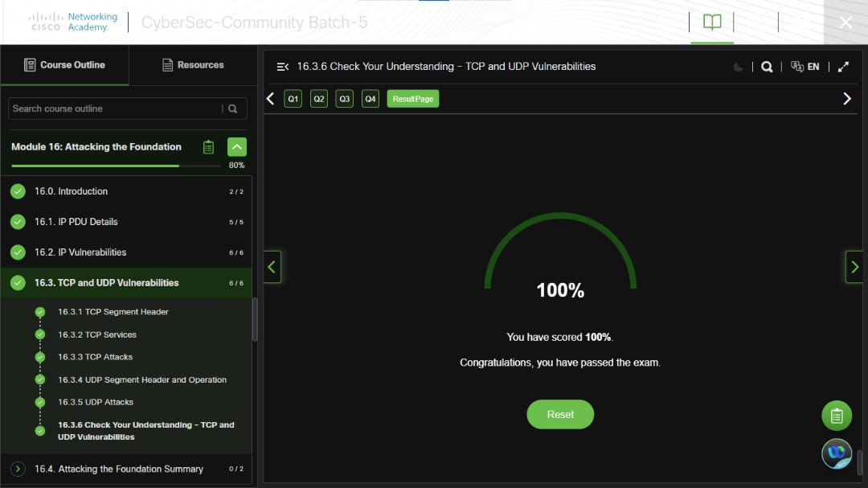Open the book icon in the top bar

pos(712,23)
